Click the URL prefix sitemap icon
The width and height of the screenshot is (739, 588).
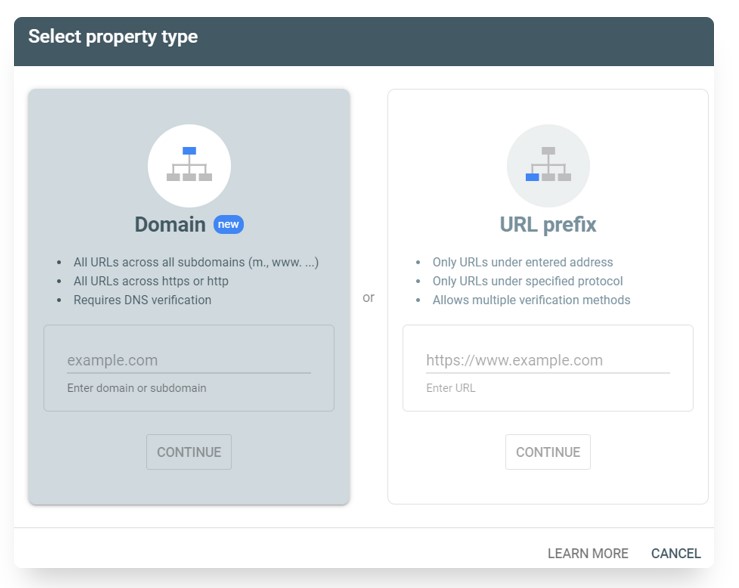[548, 165]
